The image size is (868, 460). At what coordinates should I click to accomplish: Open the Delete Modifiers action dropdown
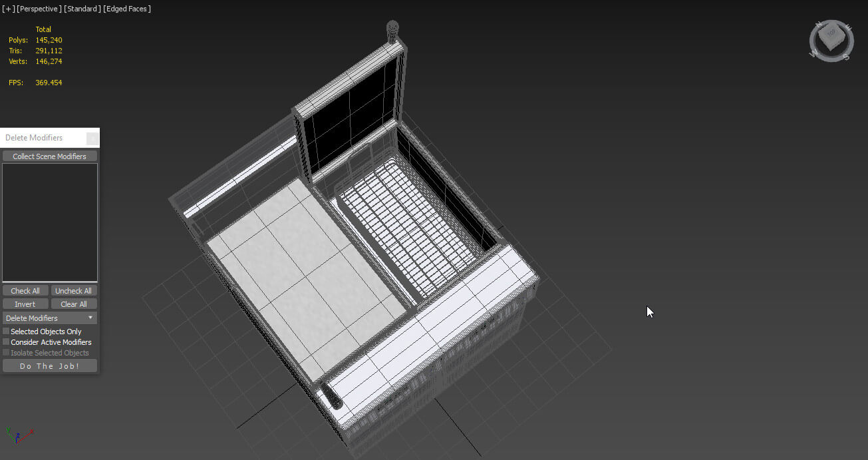[x=50, y=318]
